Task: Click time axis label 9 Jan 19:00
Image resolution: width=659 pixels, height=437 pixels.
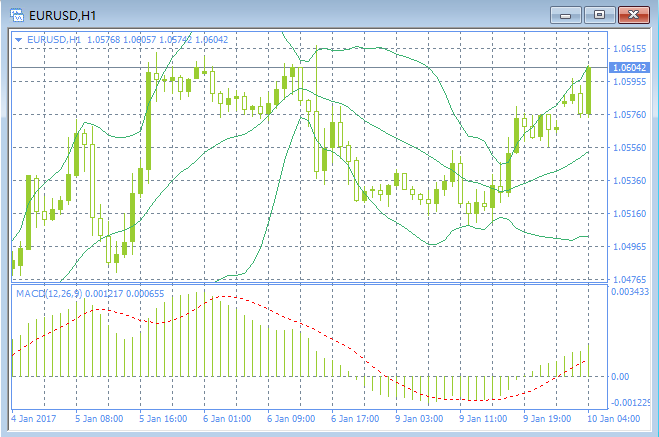Action: click(x=547, y=419)
